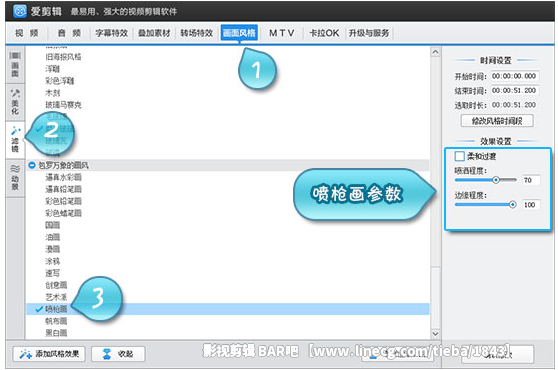Open the 音频 tab
Image resolution: width=558 pixels, height=370 pixels.
(69, 33)
